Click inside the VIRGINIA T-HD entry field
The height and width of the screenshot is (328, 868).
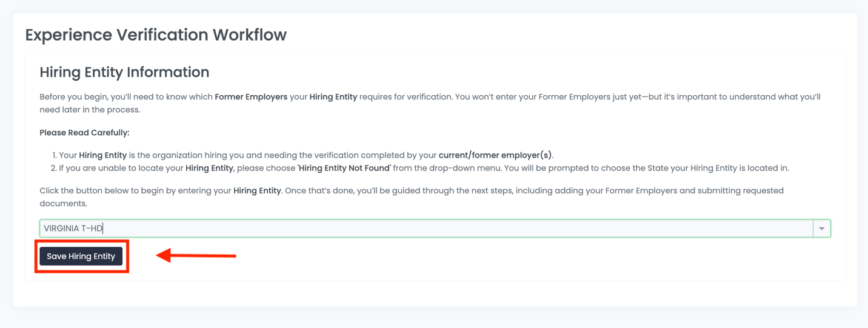424,229
